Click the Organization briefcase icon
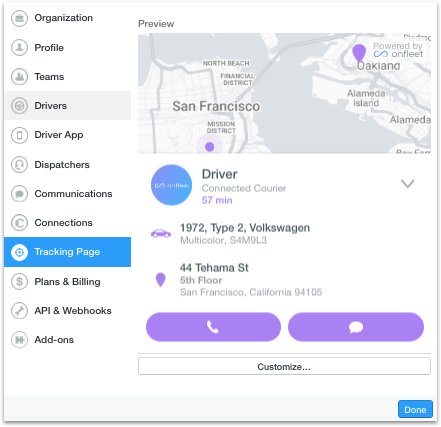441x427 pixels. [x=19, y=18]
